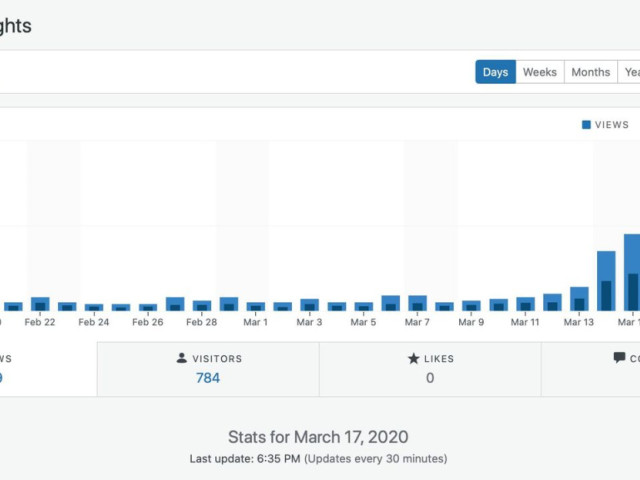Select the Mar 5 bar in chart
The height and width of the screenshot is (480, 640).
[364, 307]
